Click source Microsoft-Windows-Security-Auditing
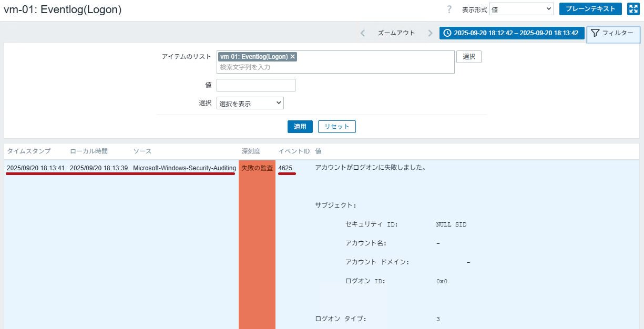The height and width of the screenshot is (329, 644). tap(185, 168)
